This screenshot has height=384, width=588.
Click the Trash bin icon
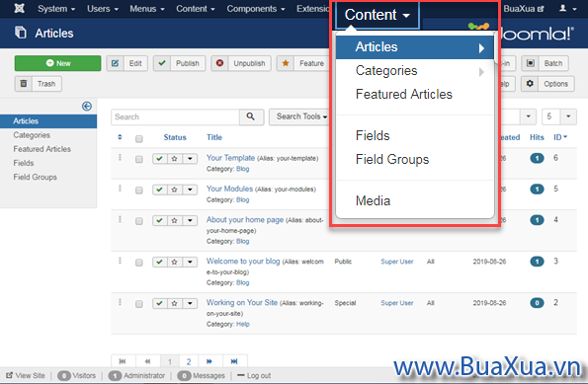coord(24,84)
